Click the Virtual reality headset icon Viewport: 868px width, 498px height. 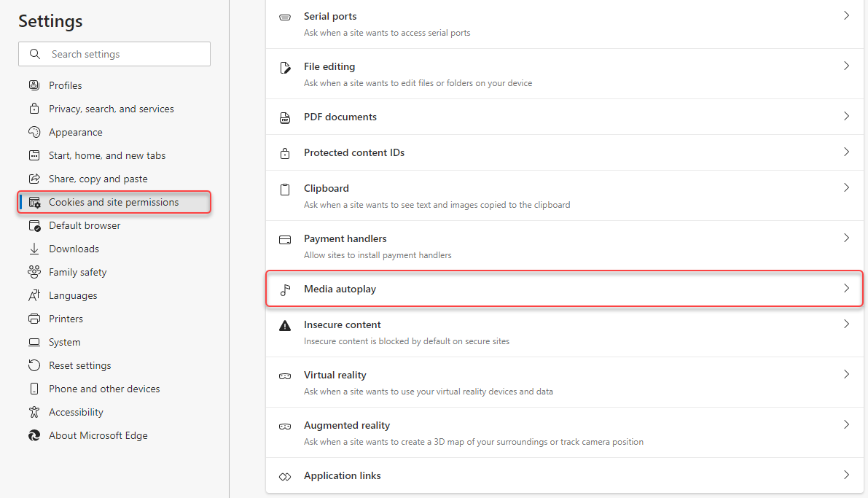[x=285, y=375]
